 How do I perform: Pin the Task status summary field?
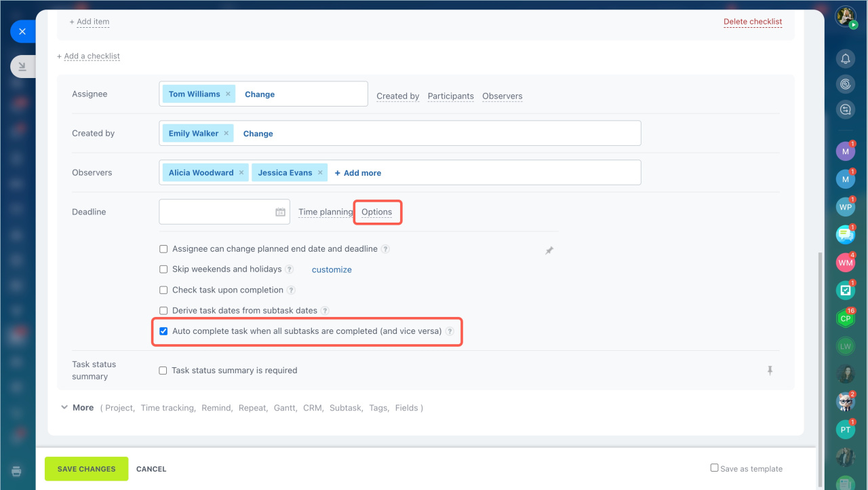pos(770,371)
